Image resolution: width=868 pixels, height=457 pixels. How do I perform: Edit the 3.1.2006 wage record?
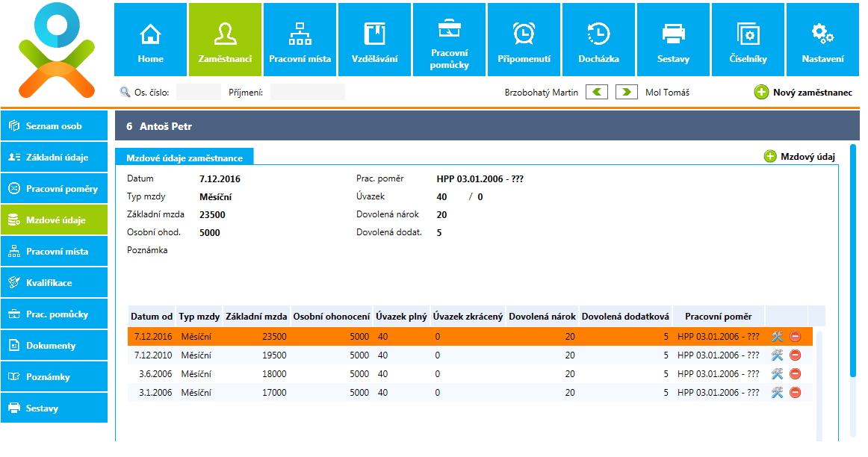point(777,393)
